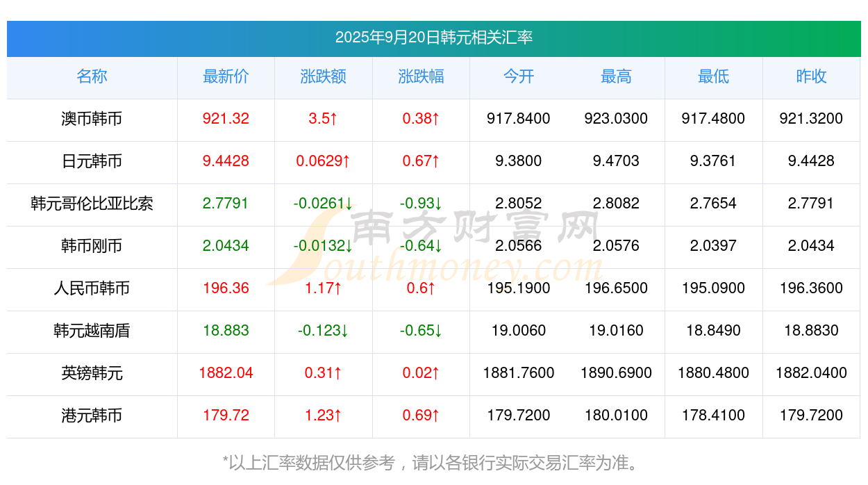Click the latest price 921.32
The width and height of the screenshot is (868, 485).
click(226, 119)
